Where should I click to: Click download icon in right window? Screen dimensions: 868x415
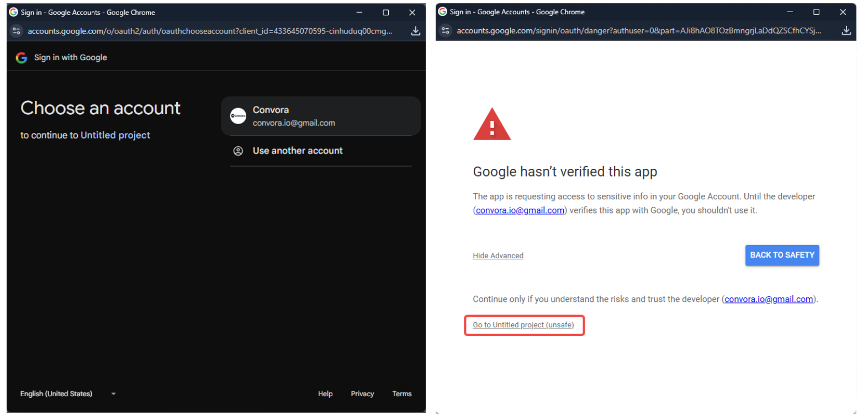tap(845, 30)
